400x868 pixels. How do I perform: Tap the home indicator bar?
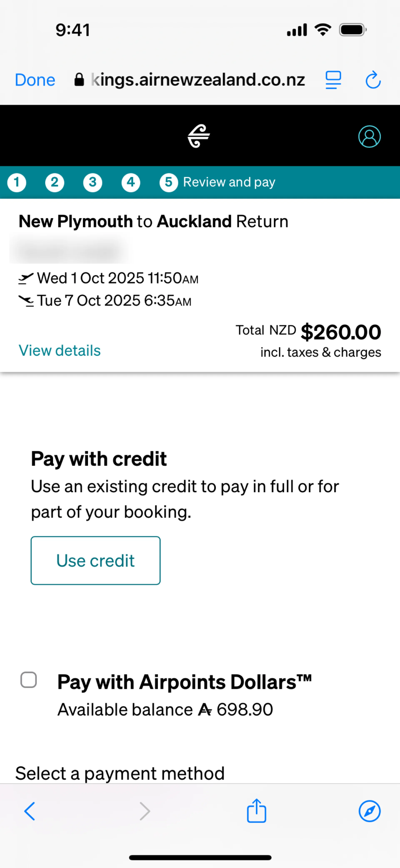(x=200, y=858)
